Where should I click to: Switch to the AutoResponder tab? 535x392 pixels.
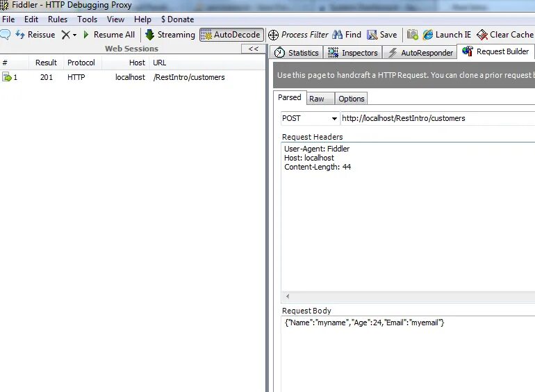coord(420,53)
